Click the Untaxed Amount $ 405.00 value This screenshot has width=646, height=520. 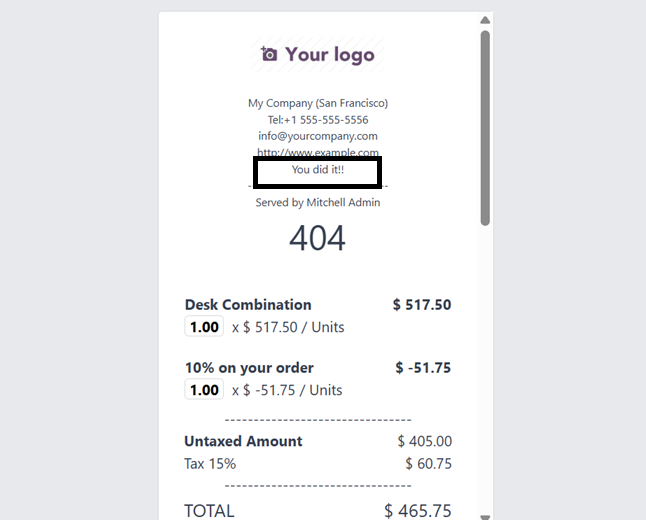point(424,441)
